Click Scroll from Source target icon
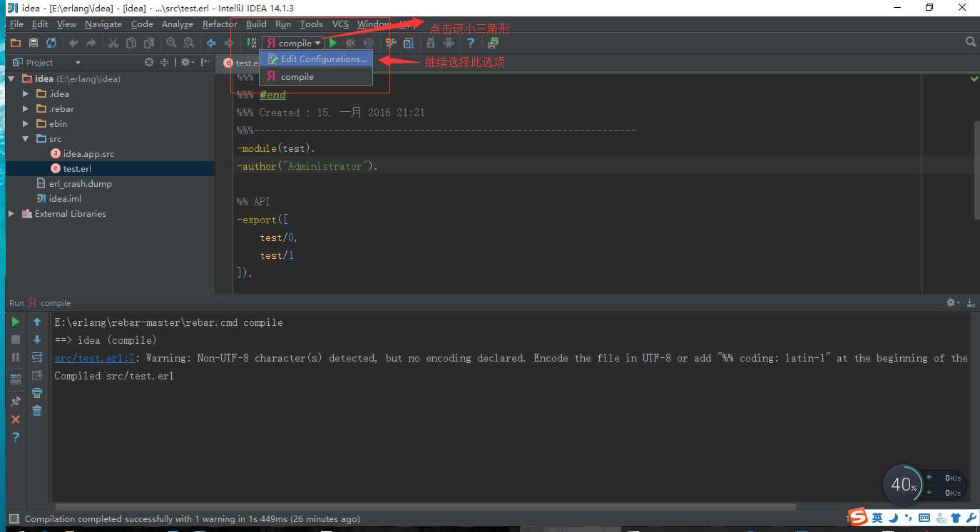Screen dimensions: 980x532 pos(149,62)
